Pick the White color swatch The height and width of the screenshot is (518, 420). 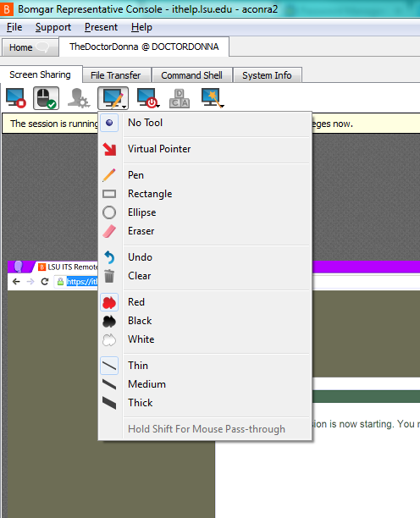109,340
